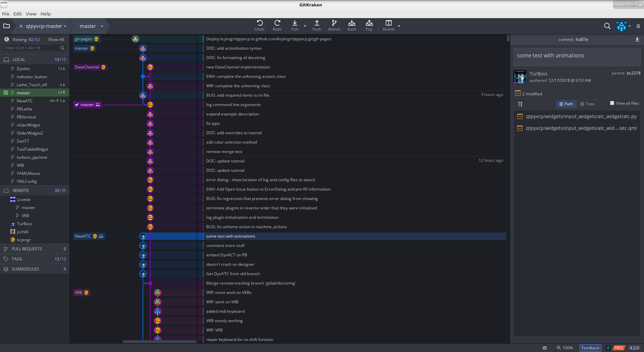Expand the SUBMODULES section
Image resolution: width=644 pixels, height=352 pixels.
tap(35, 269)
